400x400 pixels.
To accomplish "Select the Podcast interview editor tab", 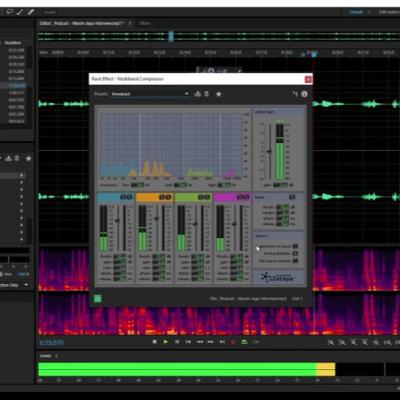I will coord(82,23).
